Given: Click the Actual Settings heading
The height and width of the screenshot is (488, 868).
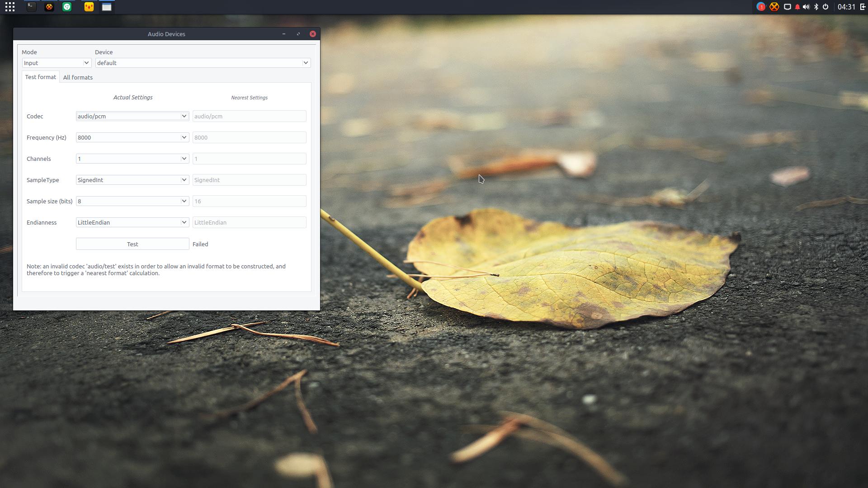Looking at the screenshot, I should coord(133,97).
